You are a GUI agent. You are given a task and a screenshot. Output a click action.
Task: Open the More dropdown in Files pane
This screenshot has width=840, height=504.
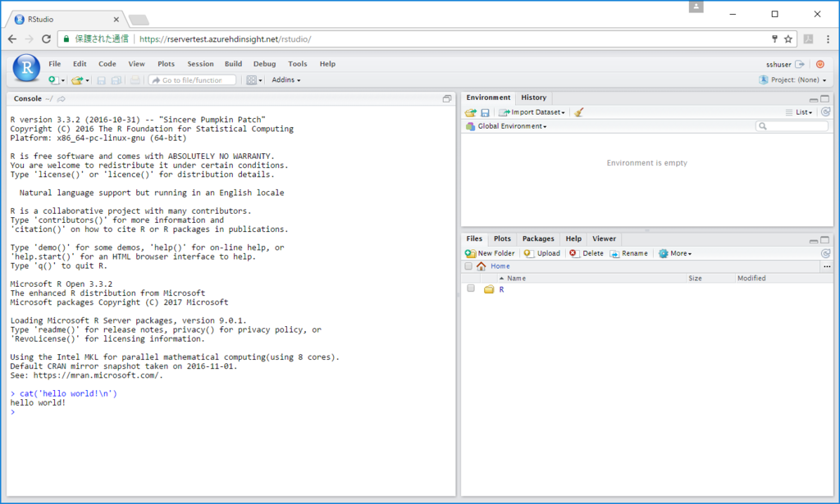(675, 253)
